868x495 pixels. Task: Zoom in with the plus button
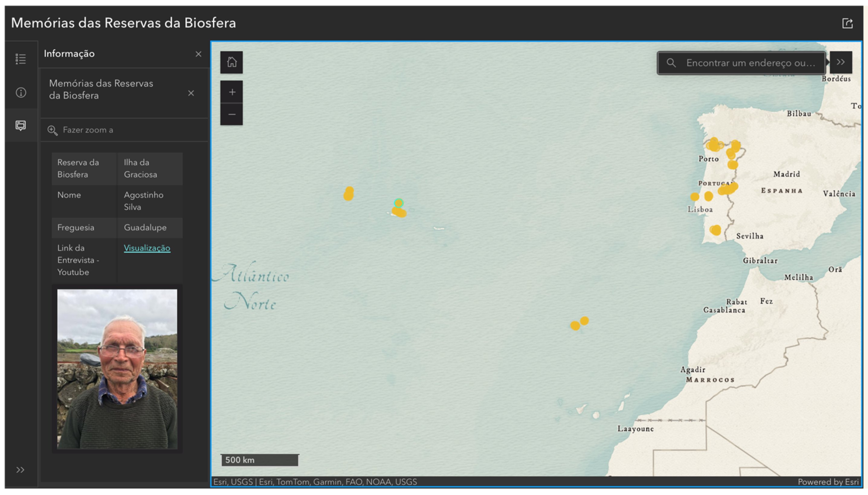(232, 92)
